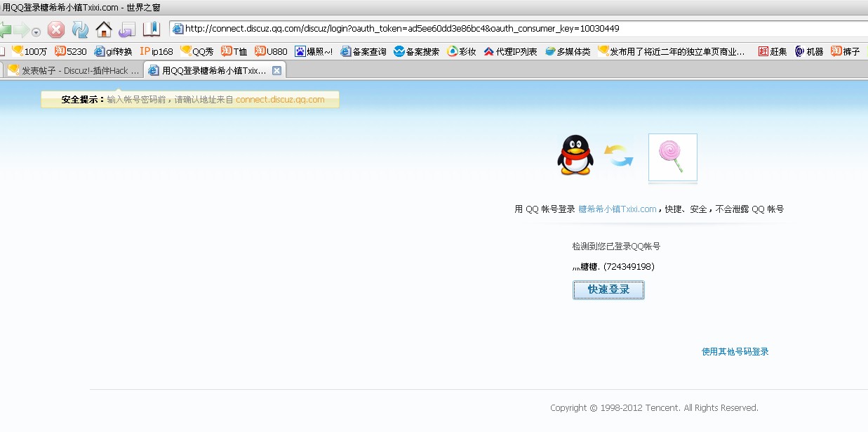Click the Tencent copyright footer text

[654, 408]
